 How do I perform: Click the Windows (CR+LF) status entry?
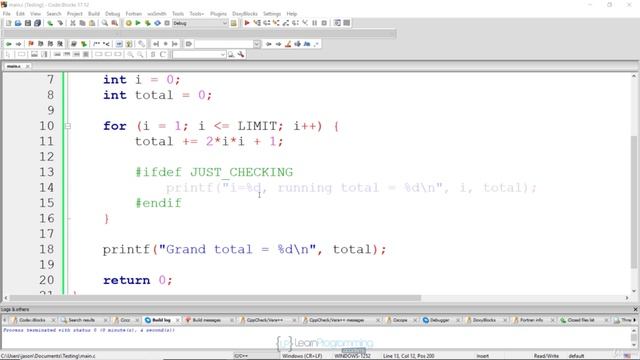coord(302,356)
